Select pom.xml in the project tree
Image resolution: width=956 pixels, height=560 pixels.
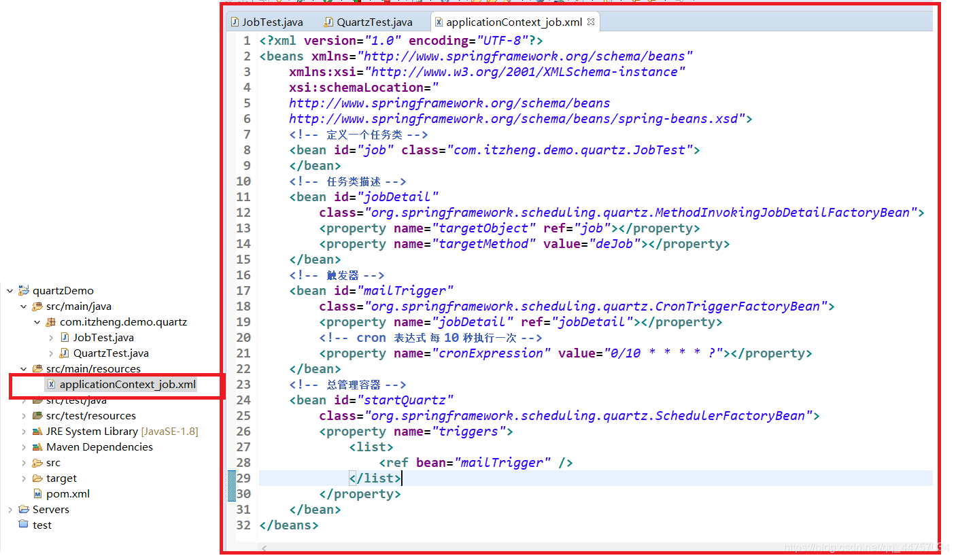[x=68, y=494]
